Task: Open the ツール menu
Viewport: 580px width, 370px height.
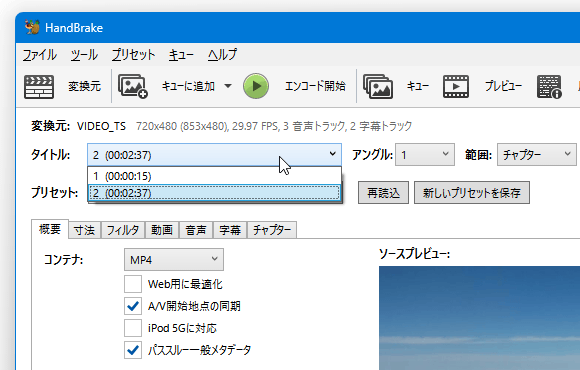Action: [84, 55]
